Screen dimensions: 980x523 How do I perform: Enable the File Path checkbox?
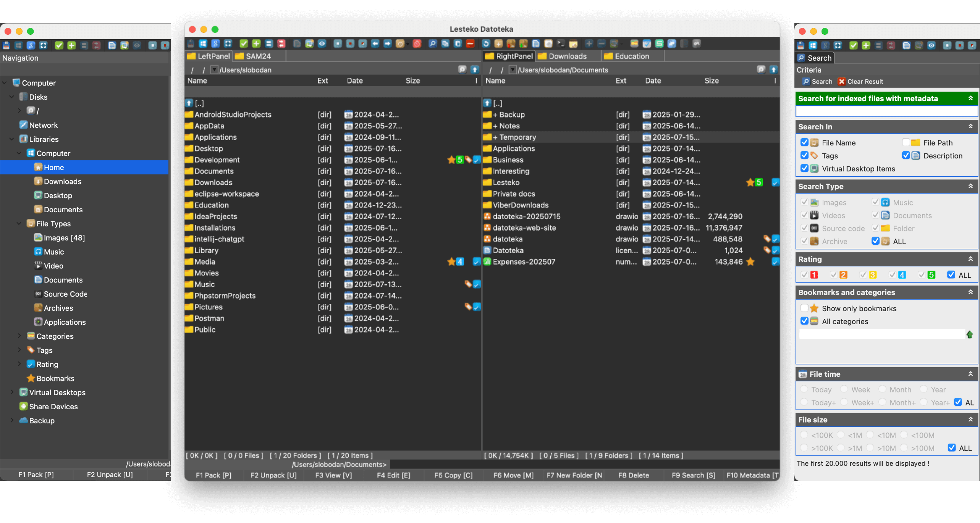pyautogui.click(x=906, y=142)
